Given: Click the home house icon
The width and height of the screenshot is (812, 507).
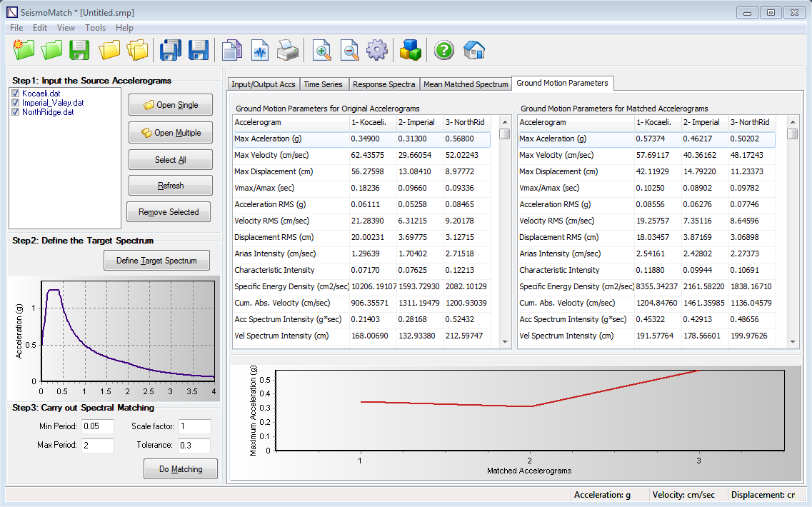Looking at the screenshot, I should (x=474, y=50).
